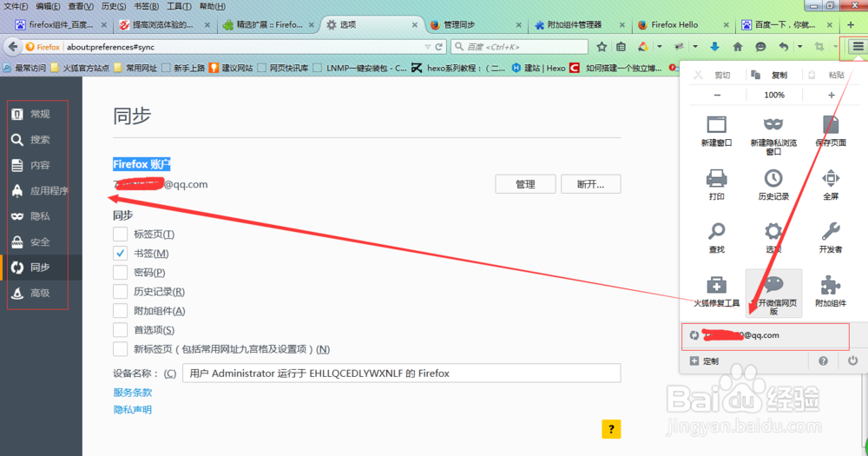Toggle New Tab page (新标签页) sync checkbox
This screenshot has width=868, height=456.
120,349
